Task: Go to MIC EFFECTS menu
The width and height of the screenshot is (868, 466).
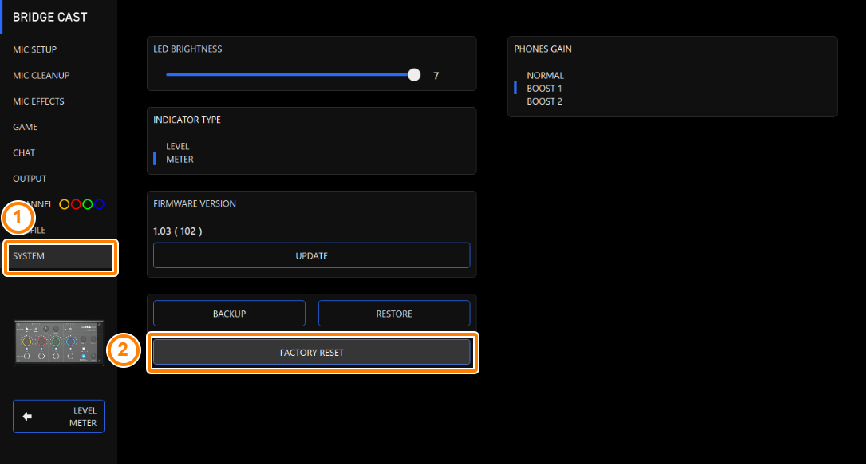Action: click(39, 101)
